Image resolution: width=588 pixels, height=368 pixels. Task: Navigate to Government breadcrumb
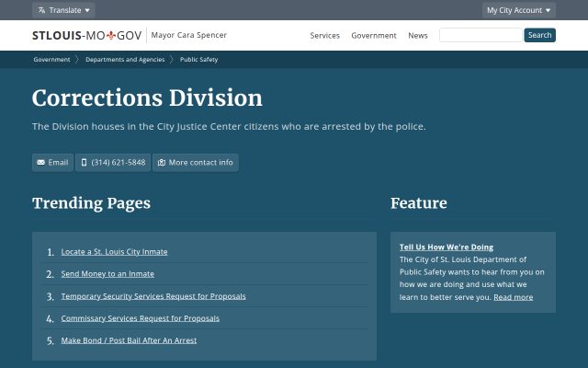[51, 59]
